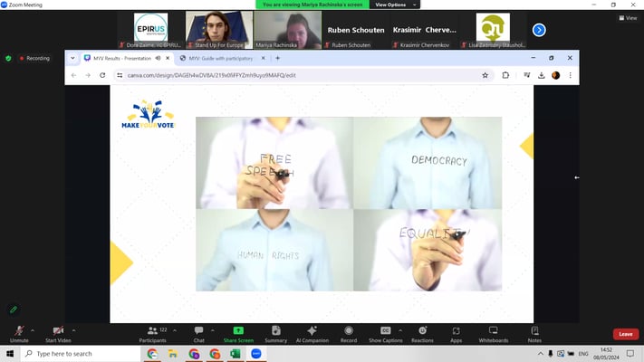Image resolution: width=644 pixels, height=362 pixels.
Task: Toggle Show Captions
Action: coord(385,334)
